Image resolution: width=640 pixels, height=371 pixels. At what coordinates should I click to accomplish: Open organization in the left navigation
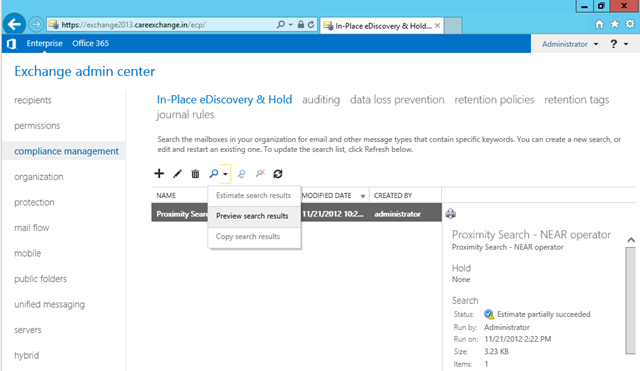39,177
